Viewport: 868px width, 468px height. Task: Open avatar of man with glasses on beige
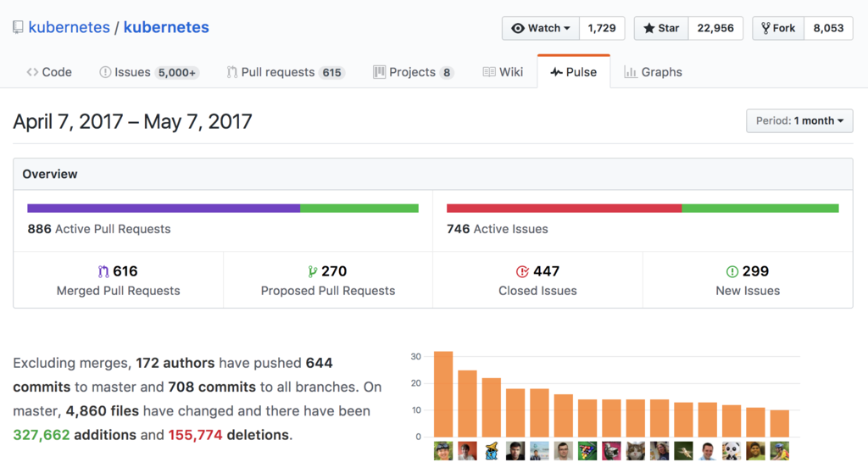click(564, 451)
